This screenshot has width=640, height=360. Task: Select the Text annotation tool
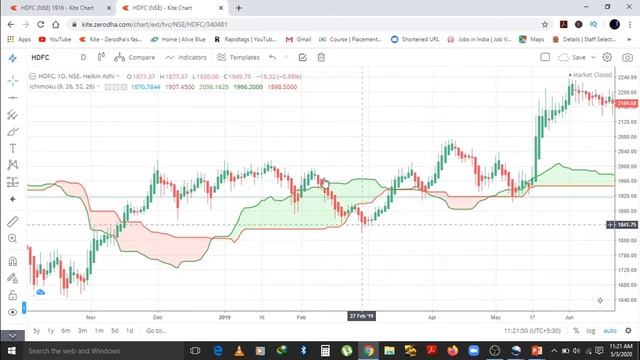[x=13, y=148]
